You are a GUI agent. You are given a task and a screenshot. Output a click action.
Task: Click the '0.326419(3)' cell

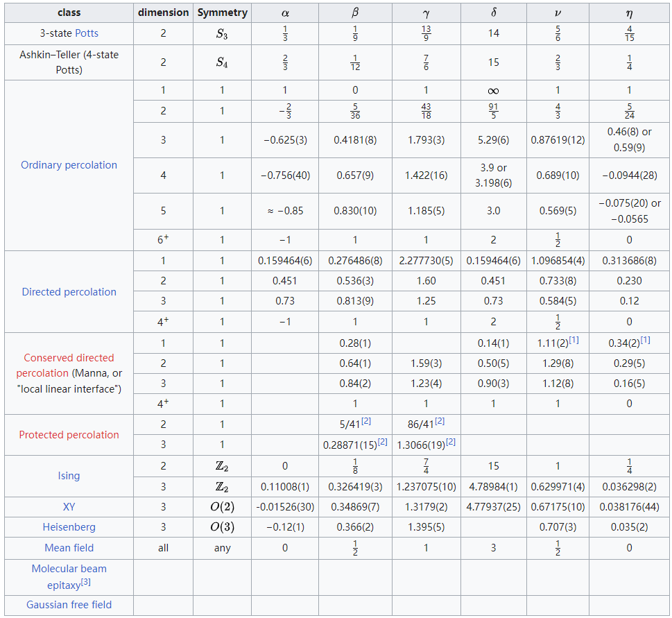point(355,487)
